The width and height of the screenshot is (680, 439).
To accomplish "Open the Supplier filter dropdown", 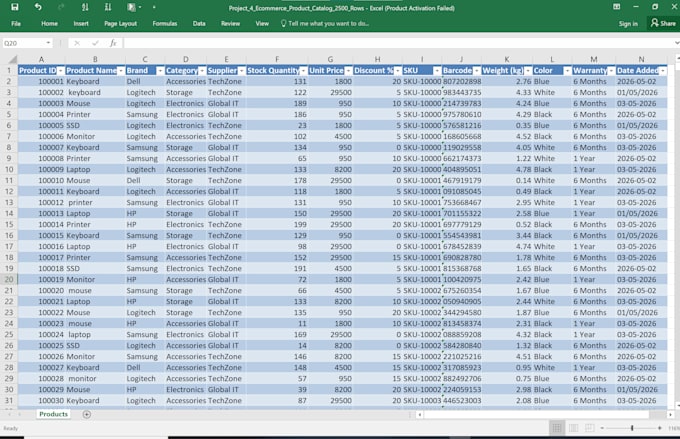I will coord(242,71).
